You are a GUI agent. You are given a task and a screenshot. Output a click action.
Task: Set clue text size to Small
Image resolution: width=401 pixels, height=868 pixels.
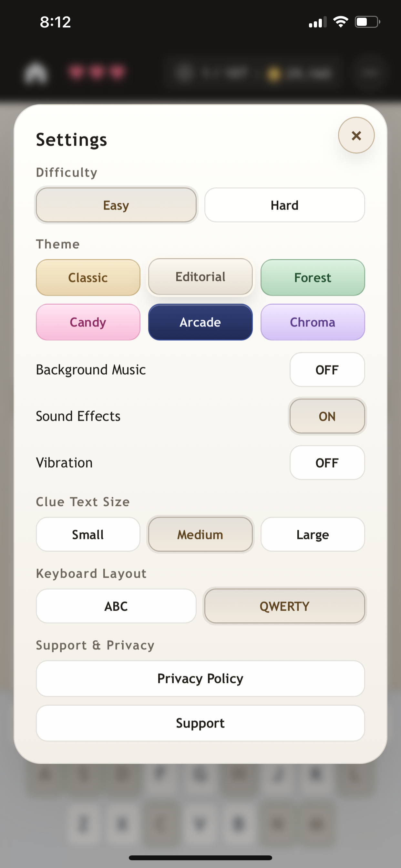87,534
